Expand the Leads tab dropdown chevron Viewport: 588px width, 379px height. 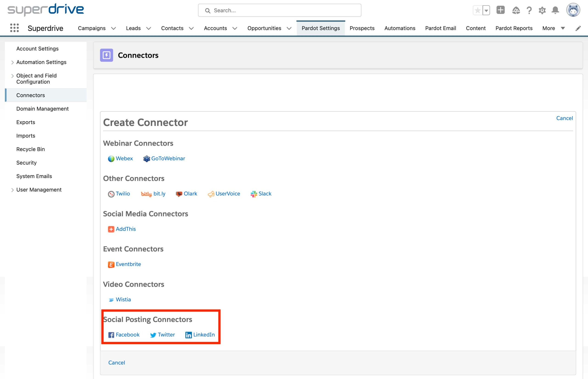(x=148, y=28)
